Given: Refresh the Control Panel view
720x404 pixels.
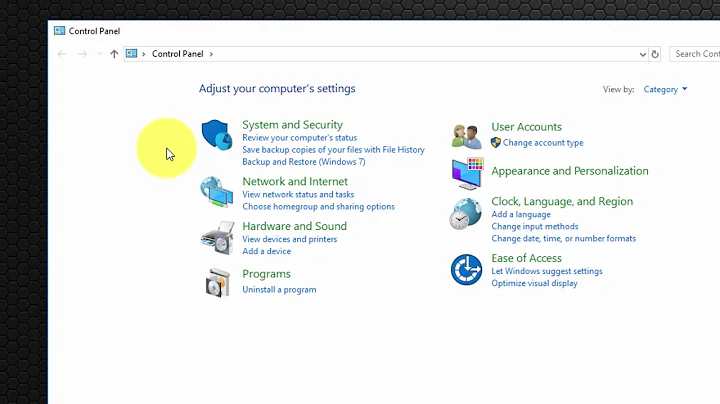Looking at the screenshot, I should (655, 54).
